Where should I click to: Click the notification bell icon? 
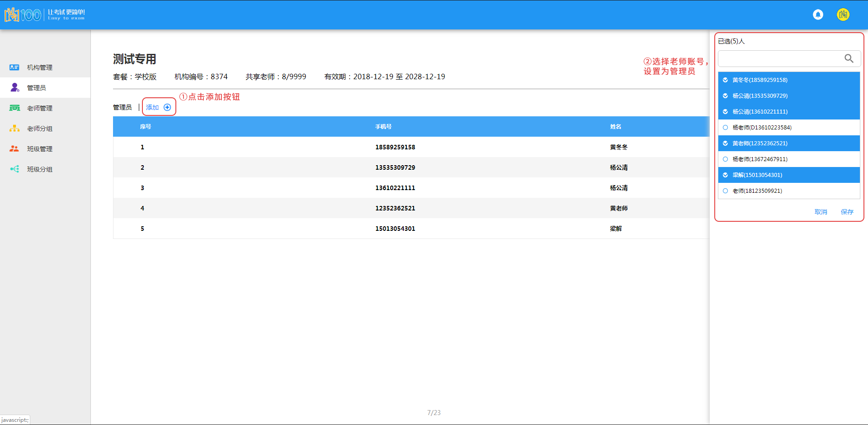pos(818,15)
